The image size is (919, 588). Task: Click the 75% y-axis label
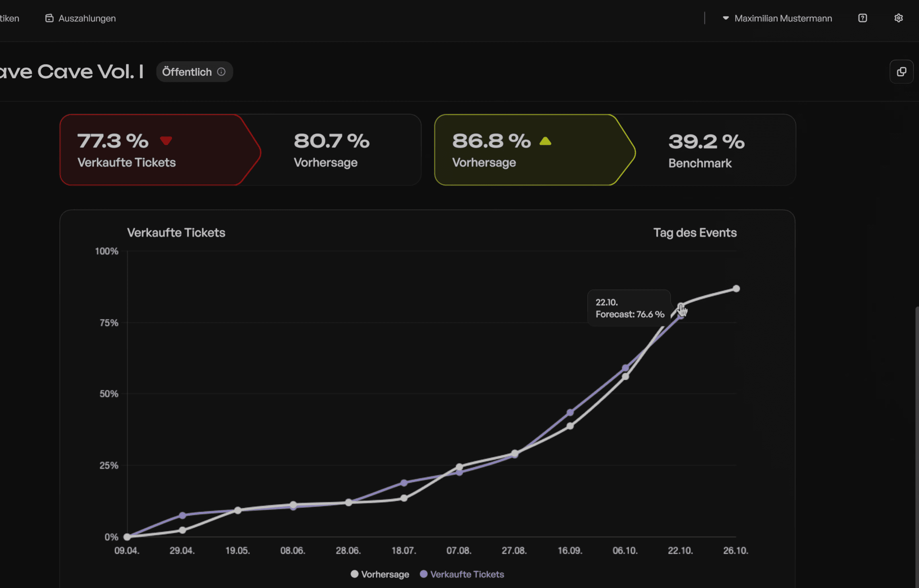[x=109, y=323]
